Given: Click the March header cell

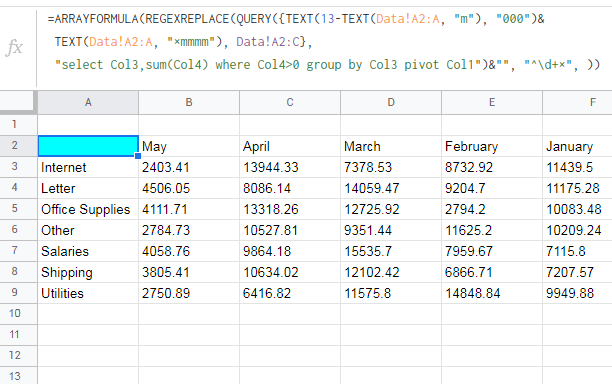Looking at the screenshot, I should [x=391, y=146].
